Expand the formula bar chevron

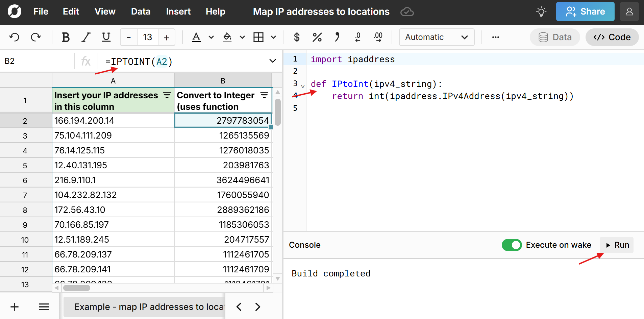[x=272, y=61]
